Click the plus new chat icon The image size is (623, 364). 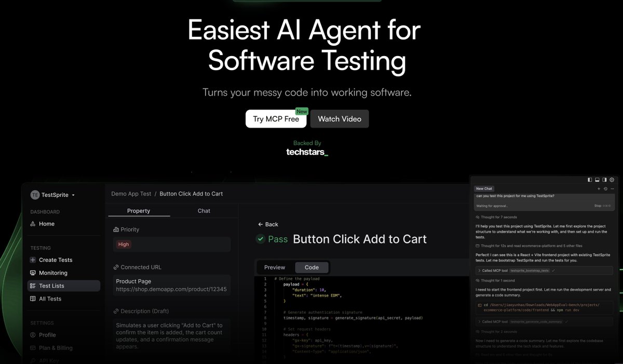[599, 188]
